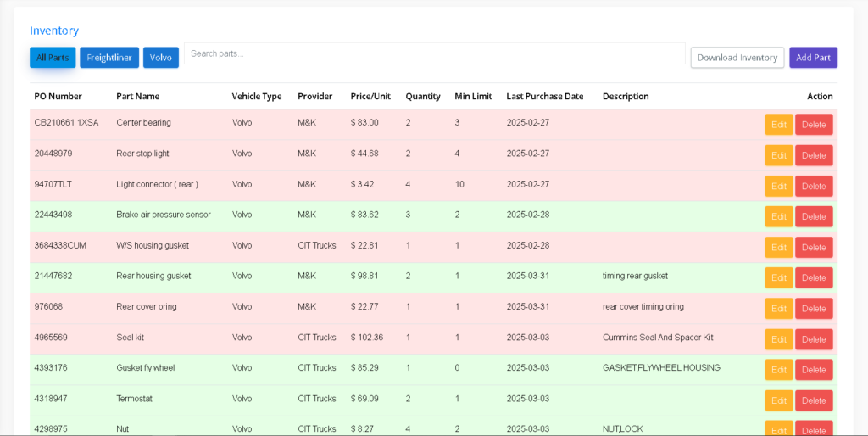Click description 'NUT,LOCK'
The image size is (868, 436).
pos(623,429)
